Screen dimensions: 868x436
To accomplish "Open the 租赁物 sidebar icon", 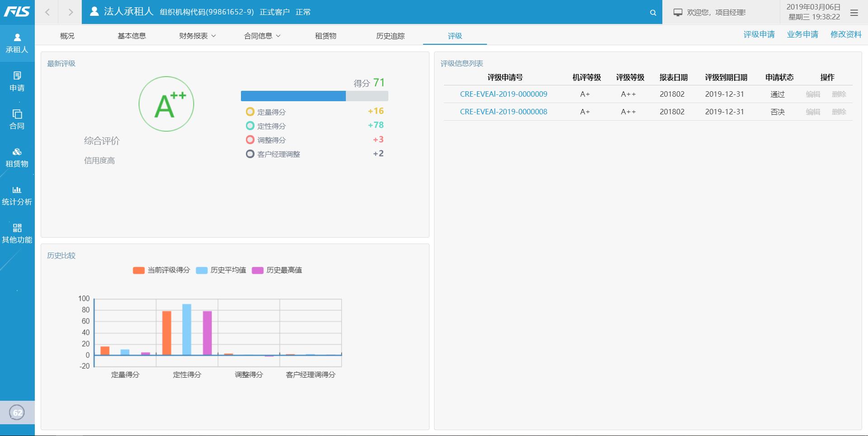I will coord(17,152).
